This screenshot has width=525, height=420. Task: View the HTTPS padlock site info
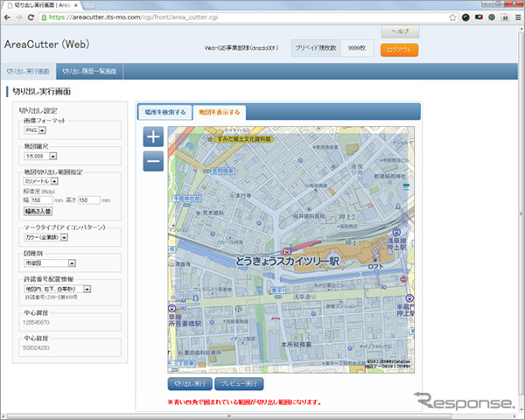pyautogui.click(x=44, y=17)
